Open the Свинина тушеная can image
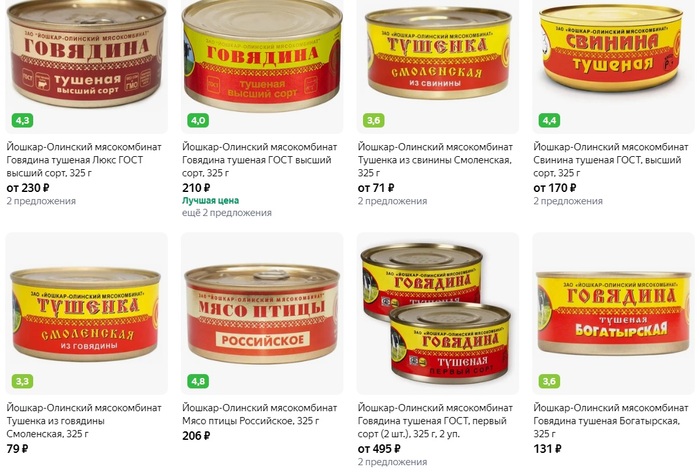 click(x=611, y=48)
